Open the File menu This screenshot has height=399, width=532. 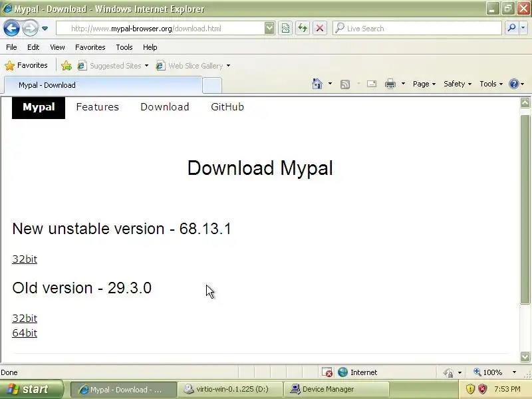tap(11, 47)
